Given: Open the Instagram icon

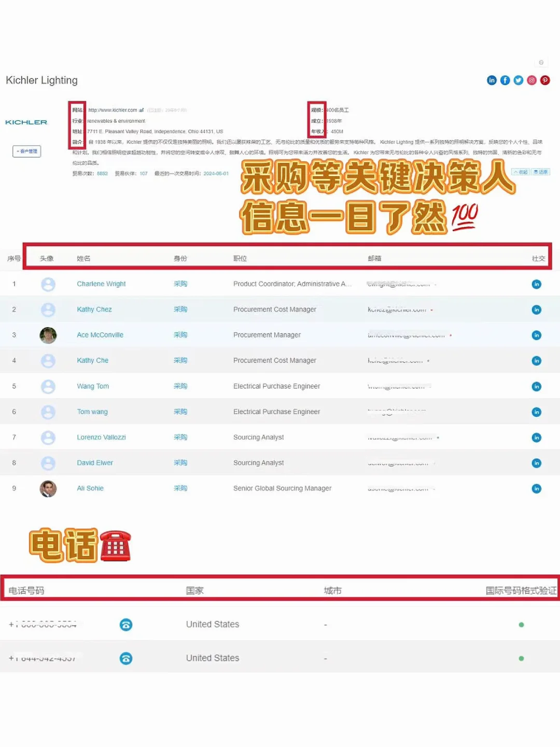Looking at the screenshot, I should point(531,80).
